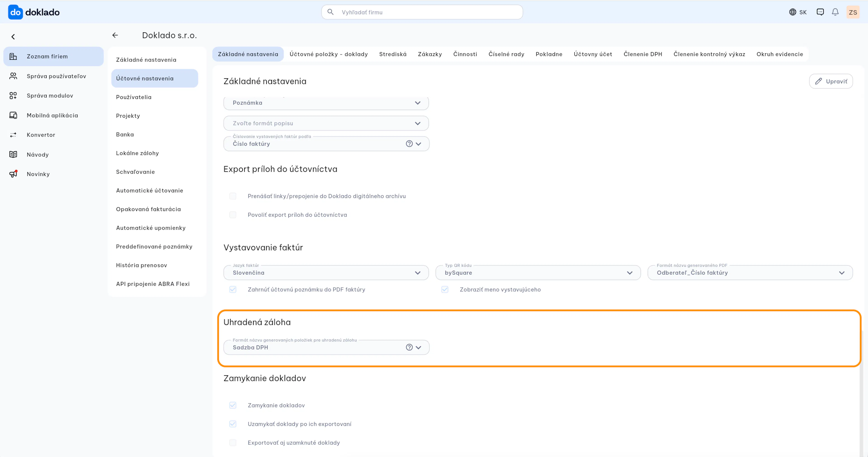
Task: Open História prenosov page
Action: coord(155,265)
